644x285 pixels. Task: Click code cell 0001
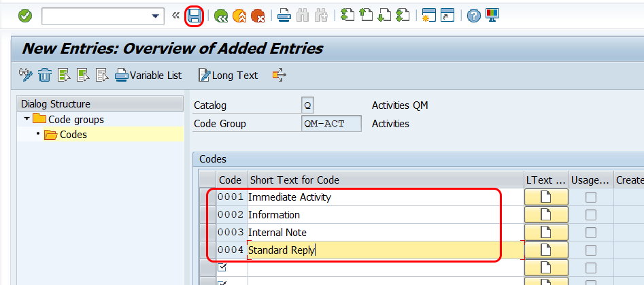tap(232, 197)
